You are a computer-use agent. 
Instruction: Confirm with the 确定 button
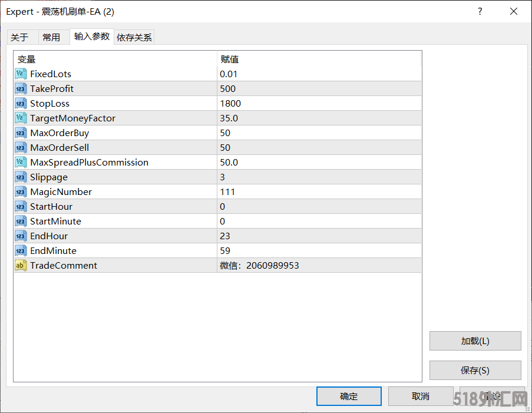349,396
